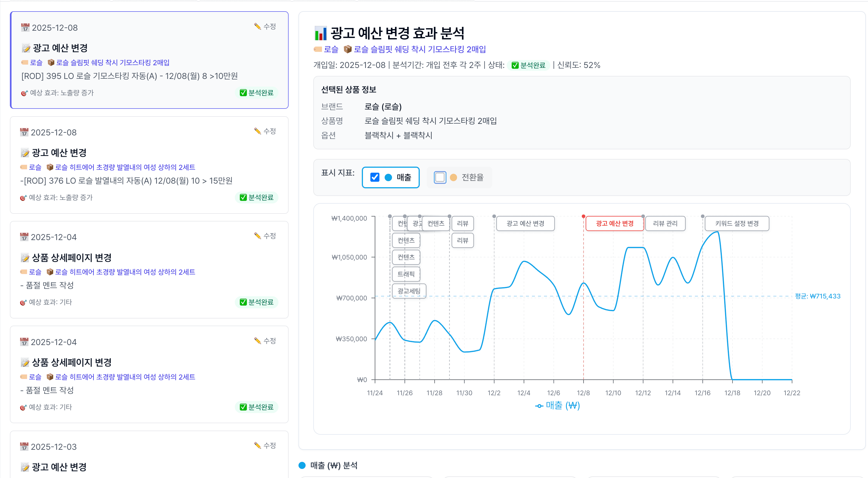The width and height of the screenshot is (868, 478).
Task: Click the 키워드 설정 변경 event label on the chart
Action: click(737, 223)
